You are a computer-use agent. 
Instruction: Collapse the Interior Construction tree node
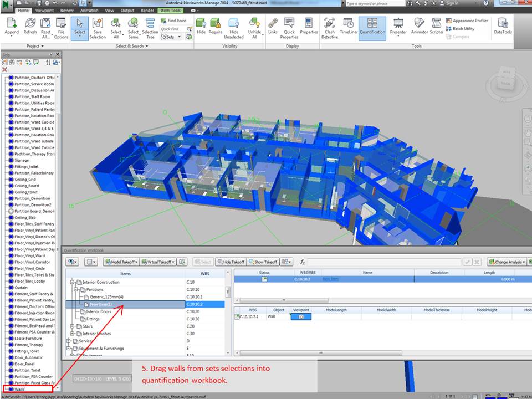(72, 282)
